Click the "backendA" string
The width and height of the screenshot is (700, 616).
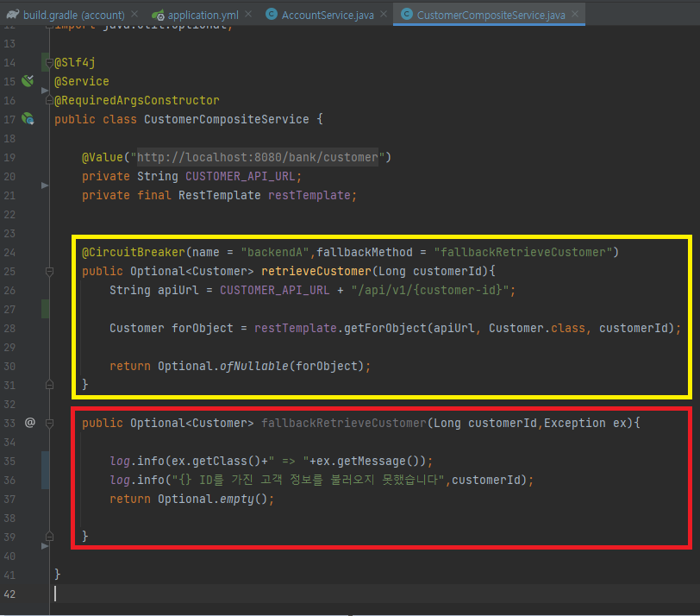pos(275,253)
